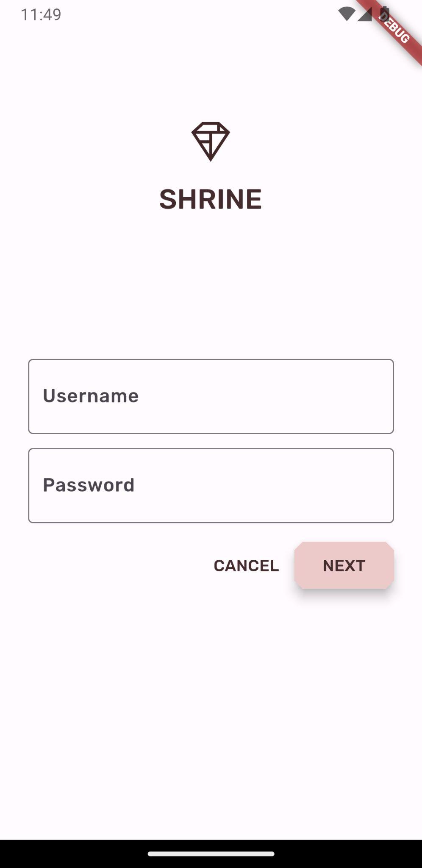Tap the home gesture handle bar
The width and height of the screenshot is (422, 868).
click(x=211, y=854)
